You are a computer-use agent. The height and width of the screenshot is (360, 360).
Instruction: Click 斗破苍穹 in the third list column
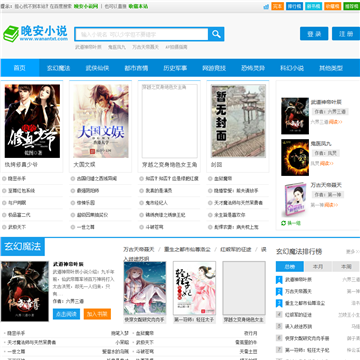pos(154,227)
